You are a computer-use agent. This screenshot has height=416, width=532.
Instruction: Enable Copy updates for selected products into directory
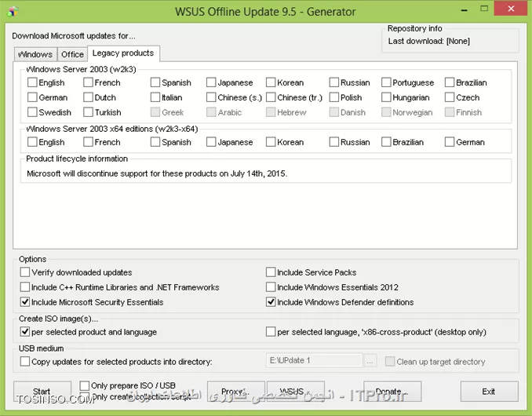click(x=25, y=361)
